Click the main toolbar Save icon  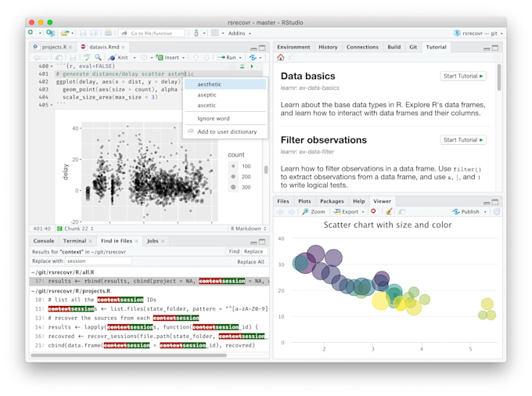(83, 33)
